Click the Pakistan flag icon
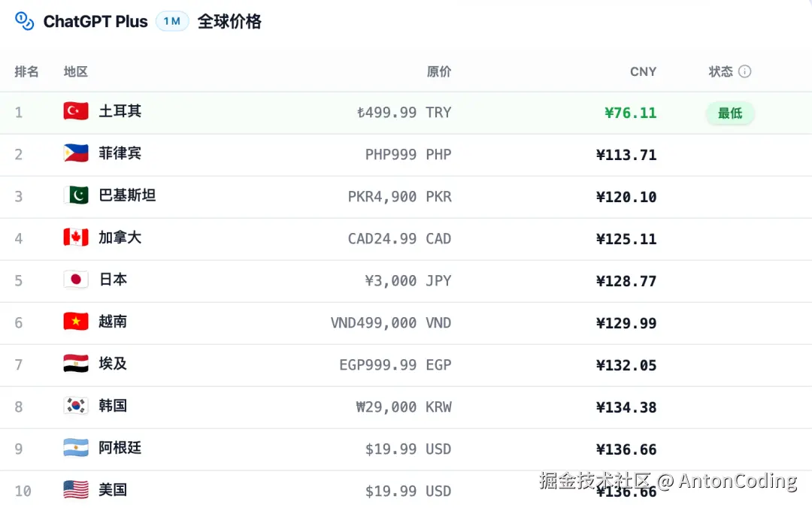 click(76, 195)
